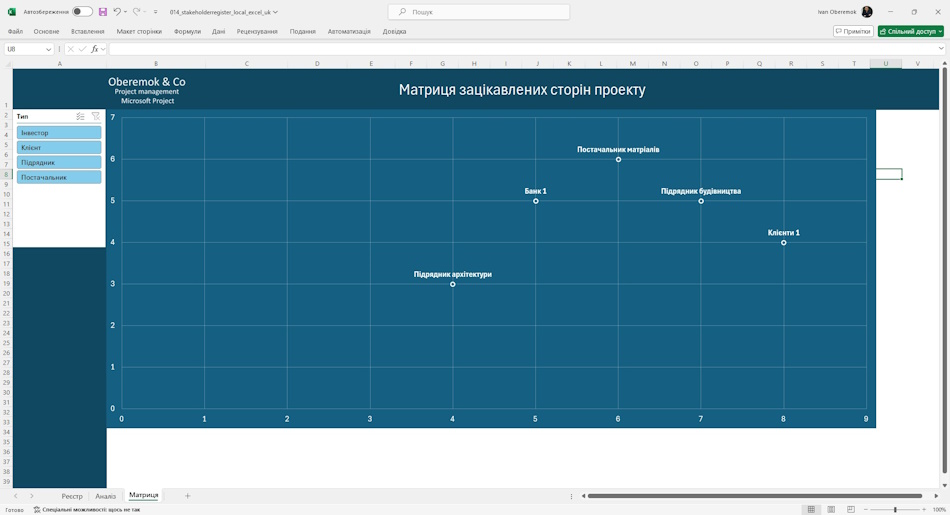Screen dimensions: 950x515
Task: Click the formula bar Enter checkmark icon
Action: 82,49
